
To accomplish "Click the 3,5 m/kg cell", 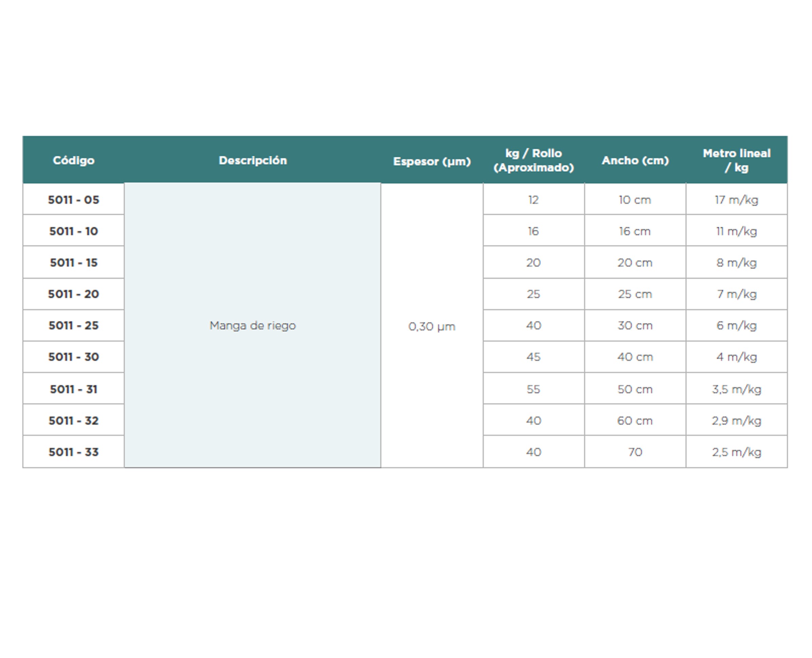I will [x=736, y=389].
